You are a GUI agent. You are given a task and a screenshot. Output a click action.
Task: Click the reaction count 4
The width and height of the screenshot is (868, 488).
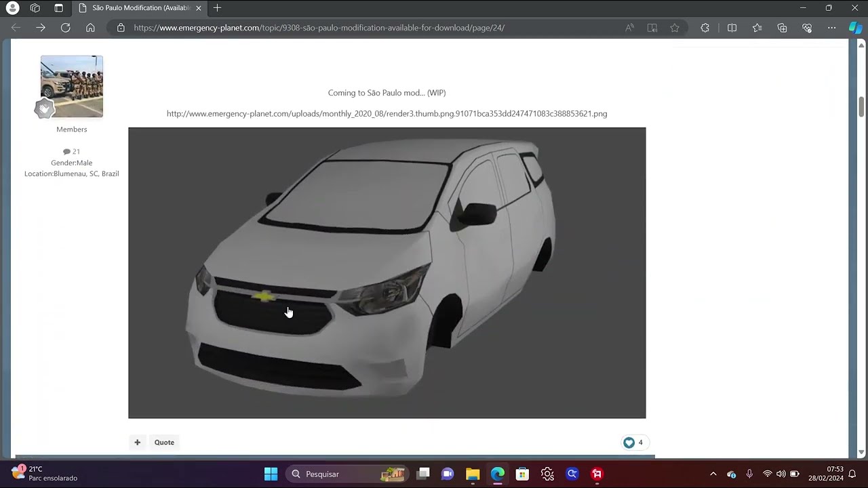pos(640,443)
